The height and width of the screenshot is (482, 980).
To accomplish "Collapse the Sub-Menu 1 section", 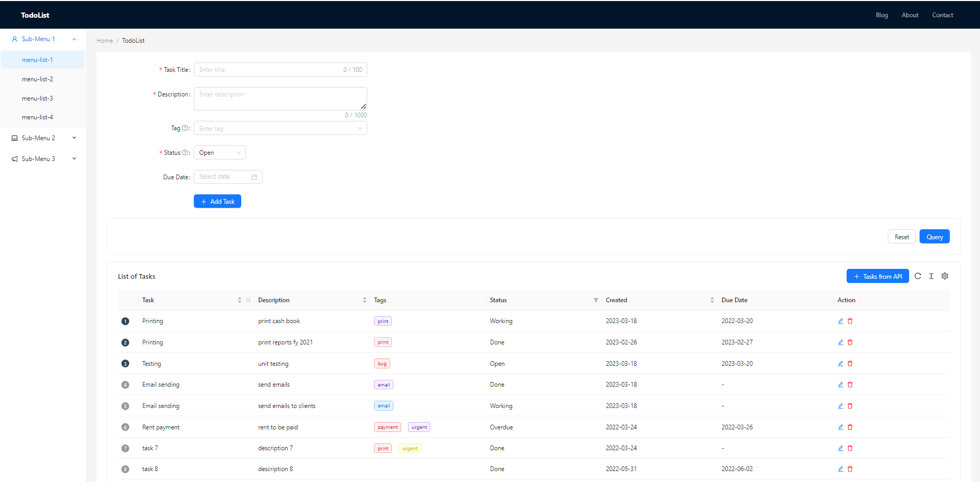I will [74, 39].
